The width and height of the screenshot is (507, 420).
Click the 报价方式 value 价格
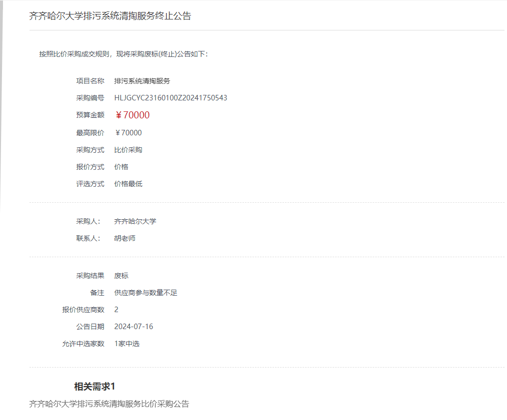(121, 167)
